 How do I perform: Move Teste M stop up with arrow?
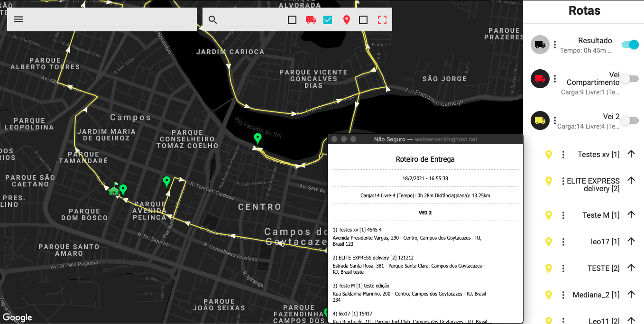tap(631, 215)
